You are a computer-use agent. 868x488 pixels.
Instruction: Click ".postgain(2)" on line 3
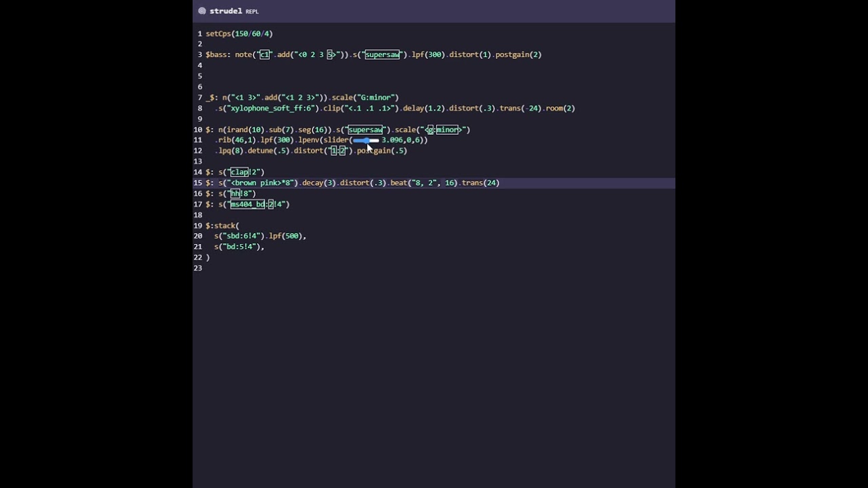click(x=517, y=54)
